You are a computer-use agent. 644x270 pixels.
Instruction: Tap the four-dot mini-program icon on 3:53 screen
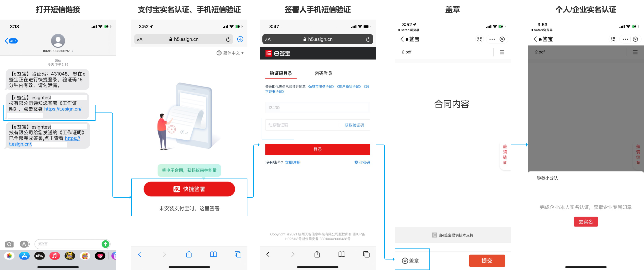coord(613,39)
